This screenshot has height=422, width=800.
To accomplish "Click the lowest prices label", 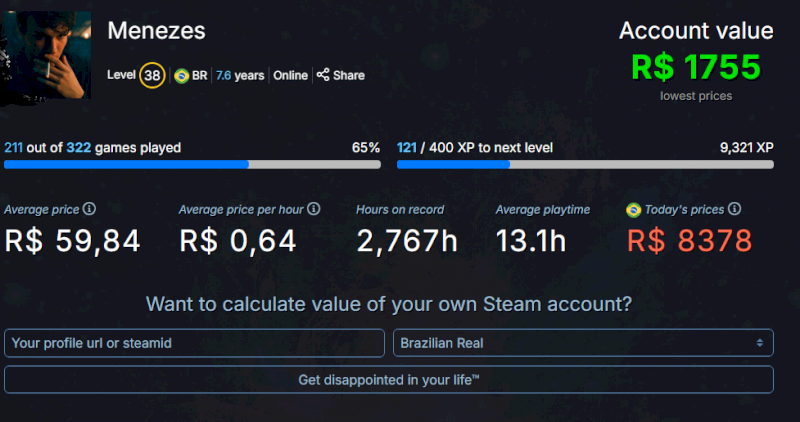I will click(696, 96).
